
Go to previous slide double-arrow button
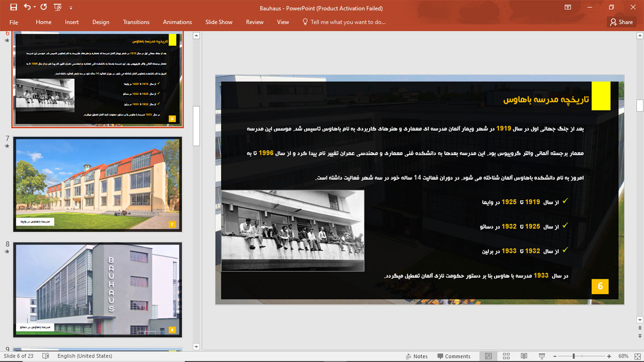click(x=640, y=328)
